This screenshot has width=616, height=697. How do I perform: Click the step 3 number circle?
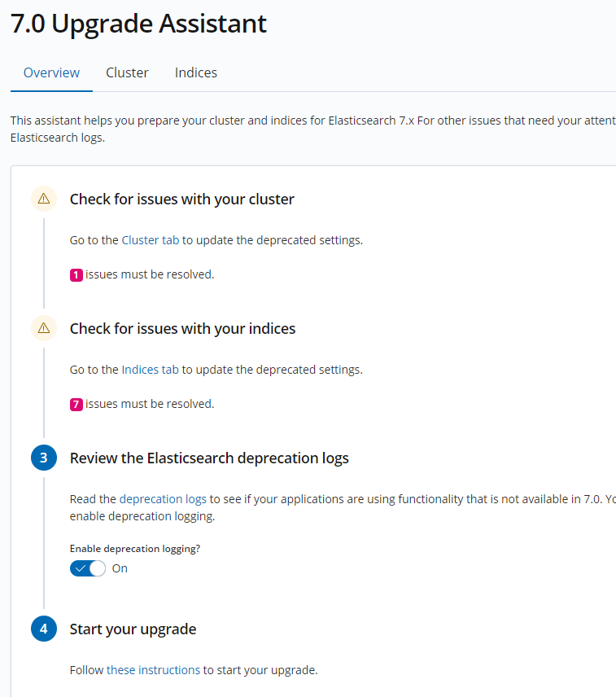[x=44, y=458]
